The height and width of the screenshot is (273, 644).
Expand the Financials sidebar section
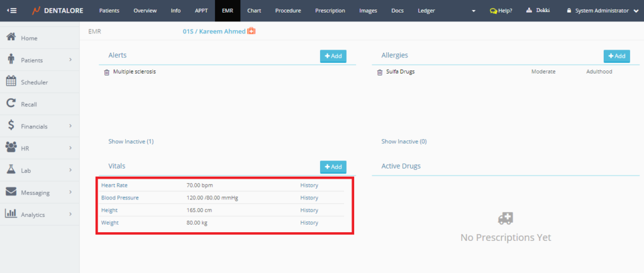pos(70,126)
